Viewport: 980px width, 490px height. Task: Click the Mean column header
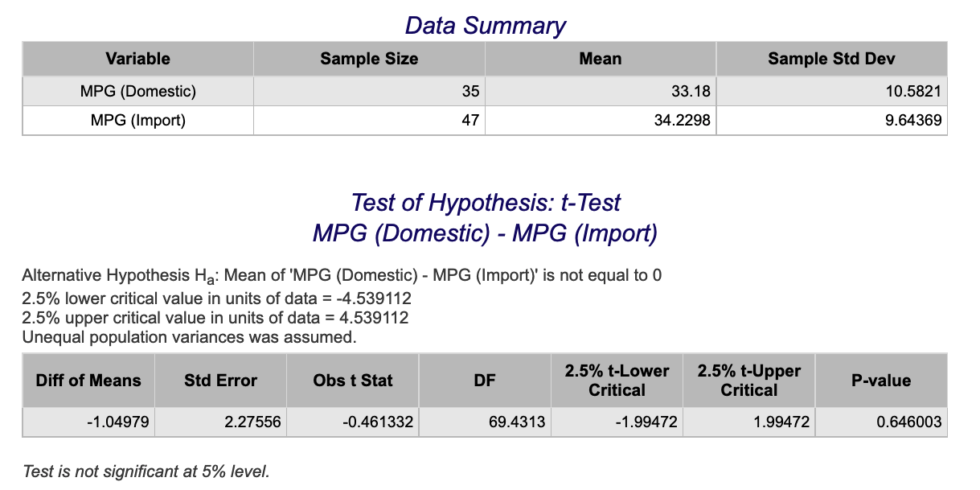(601, 59)
